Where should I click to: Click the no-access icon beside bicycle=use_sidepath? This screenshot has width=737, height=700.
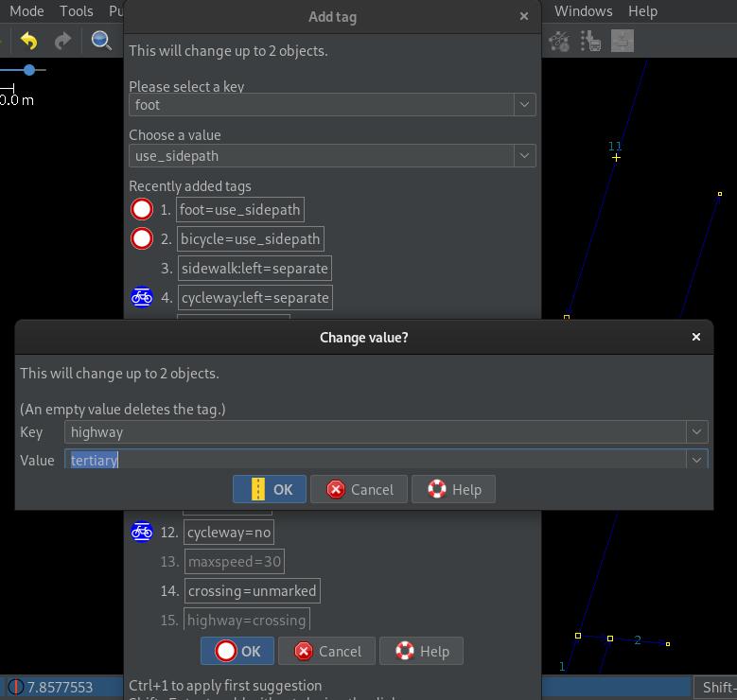pyautogui.click(x=142, y=238)
